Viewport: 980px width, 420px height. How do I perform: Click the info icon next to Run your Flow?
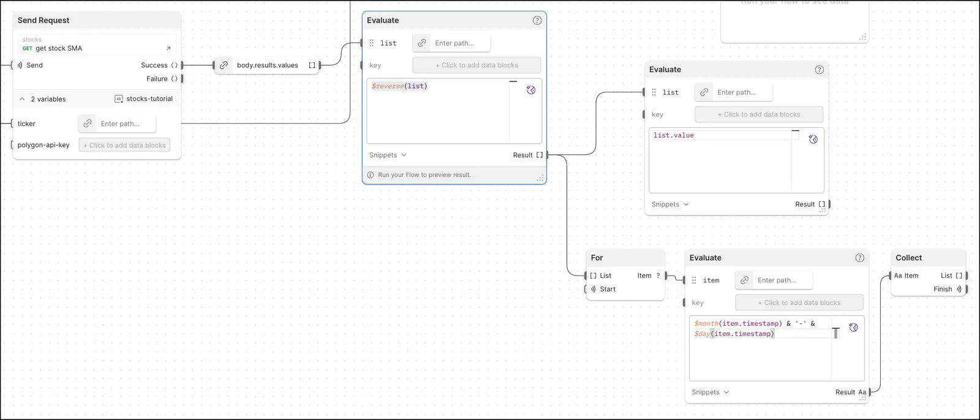(x=371, y=175)
